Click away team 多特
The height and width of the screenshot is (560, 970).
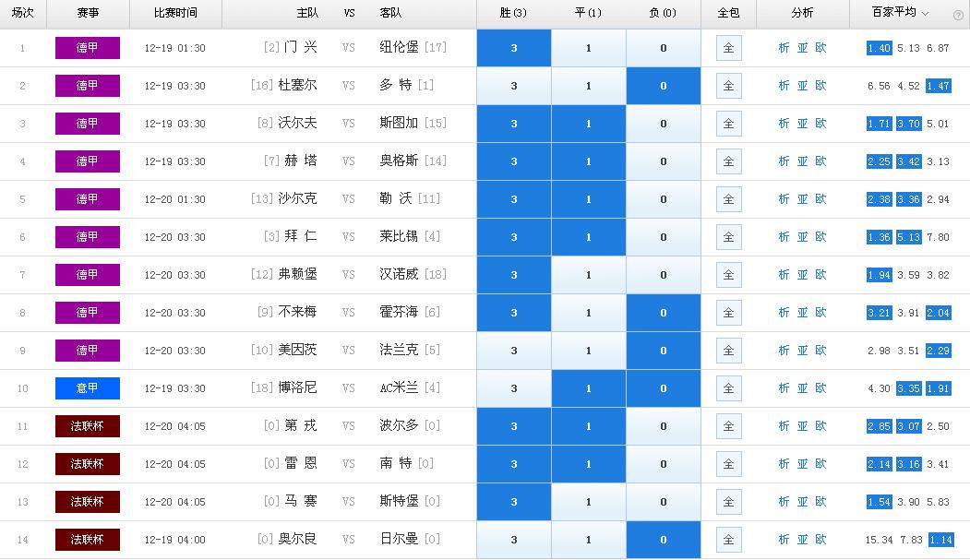[x=396, y=85]
